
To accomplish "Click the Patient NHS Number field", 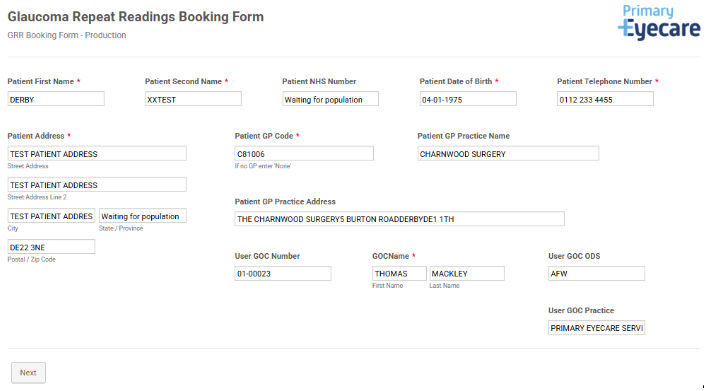I will point(330,99).
